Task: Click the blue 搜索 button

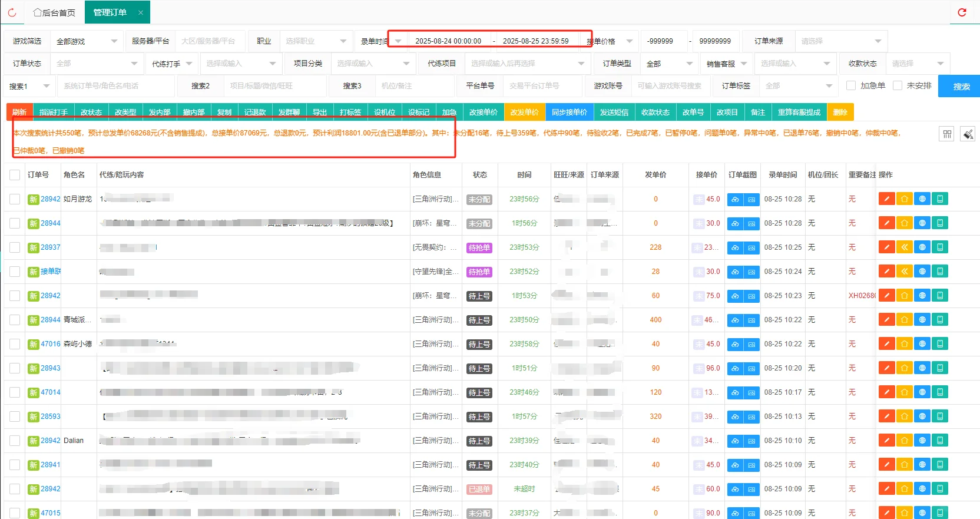Action: pyautogui.click(x=960, y=86)
